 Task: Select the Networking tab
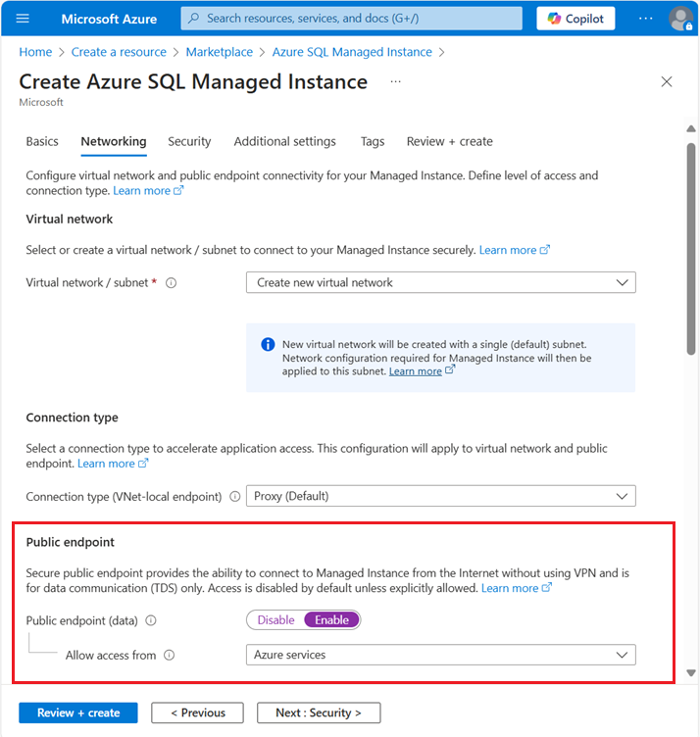pyautogui.click(x=114, y=141)
